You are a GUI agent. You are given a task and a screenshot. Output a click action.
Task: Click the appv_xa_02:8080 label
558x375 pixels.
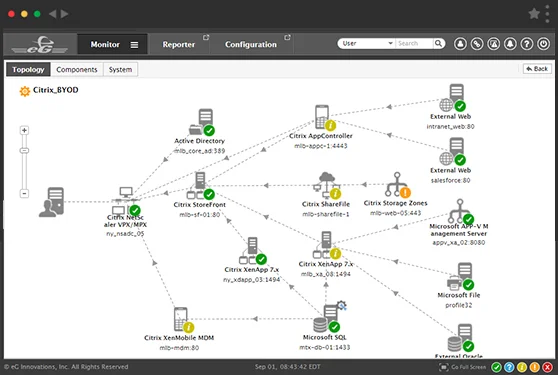point(459,243)
